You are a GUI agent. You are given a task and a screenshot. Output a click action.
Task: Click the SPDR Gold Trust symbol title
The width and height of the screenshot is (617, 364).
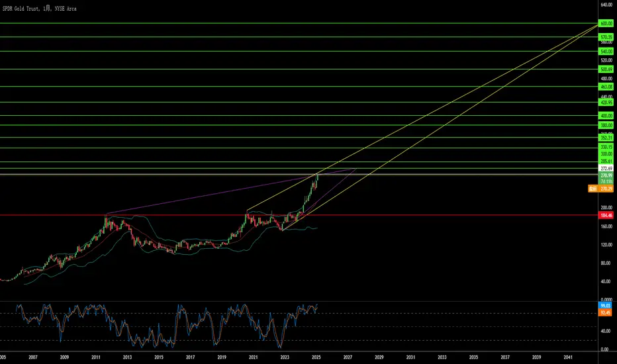[x=39, y=8]
